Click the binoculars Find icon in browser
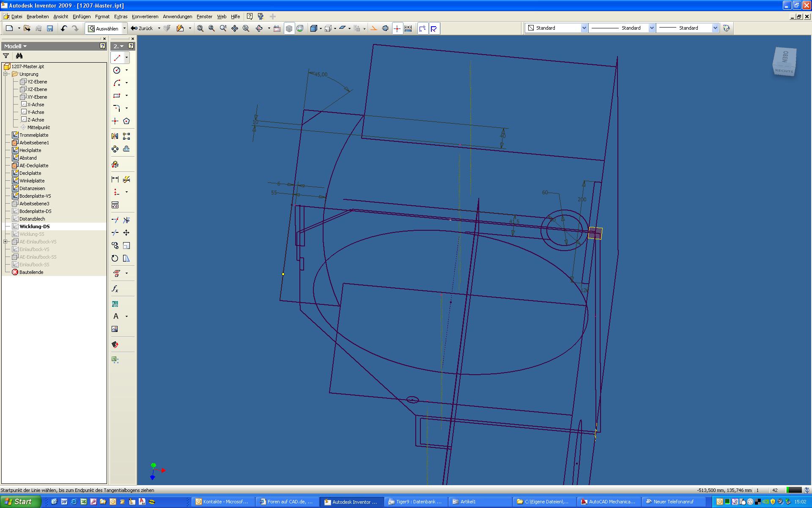The height and width of the screenshot is (508, 812). tap(19, 56)
